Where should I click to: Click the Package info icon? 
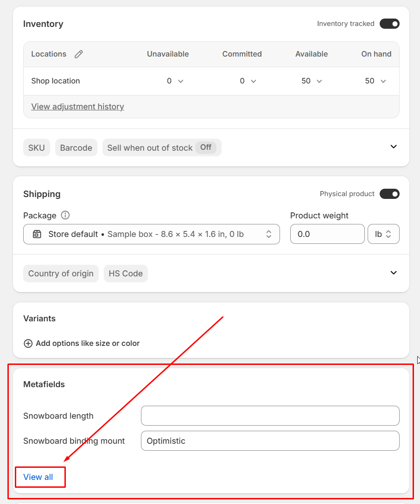point(65,215)
